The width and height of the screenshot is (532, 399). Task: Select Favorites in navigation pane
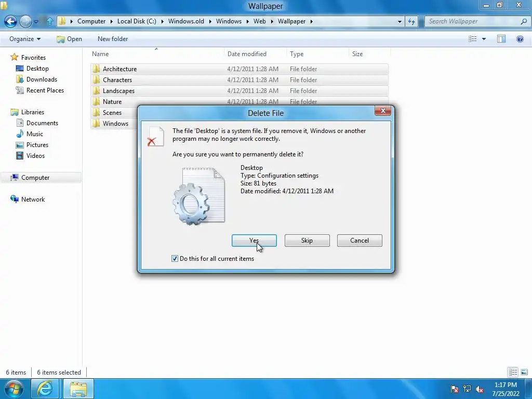point(33,57)
